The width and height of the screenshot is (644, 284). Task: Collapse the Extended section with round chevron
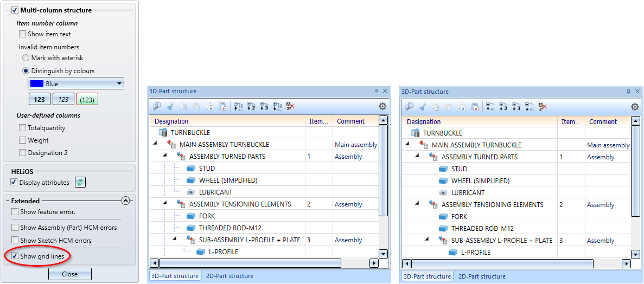126,201
